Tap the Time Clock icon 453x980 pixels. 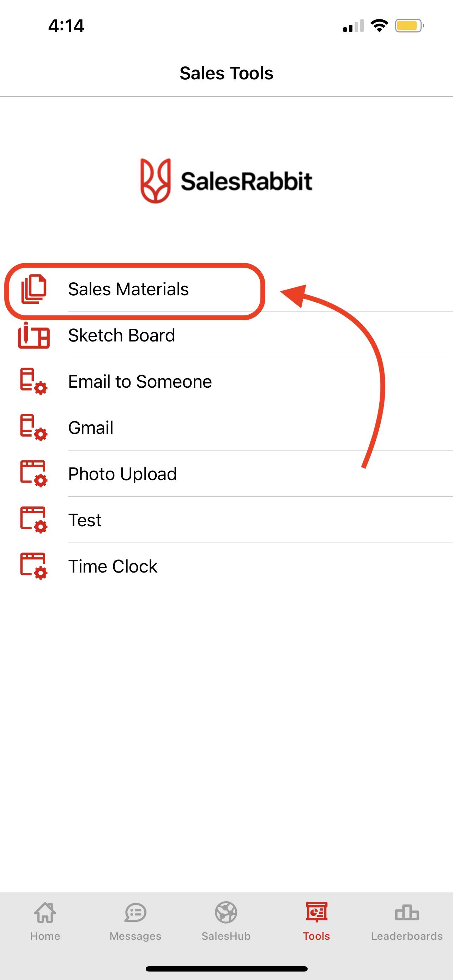click(34, 566)
